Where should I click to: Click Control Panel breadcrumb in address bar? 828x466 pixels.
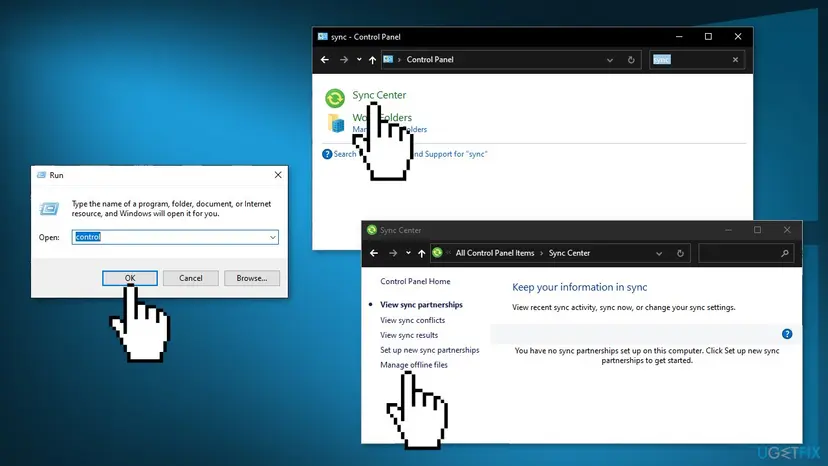pyautogui.click(x=430, y=60)
